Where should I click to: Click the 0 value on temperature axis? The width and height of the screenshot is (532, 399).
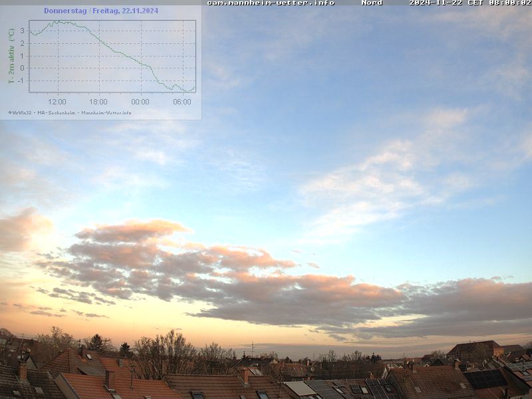22,68
